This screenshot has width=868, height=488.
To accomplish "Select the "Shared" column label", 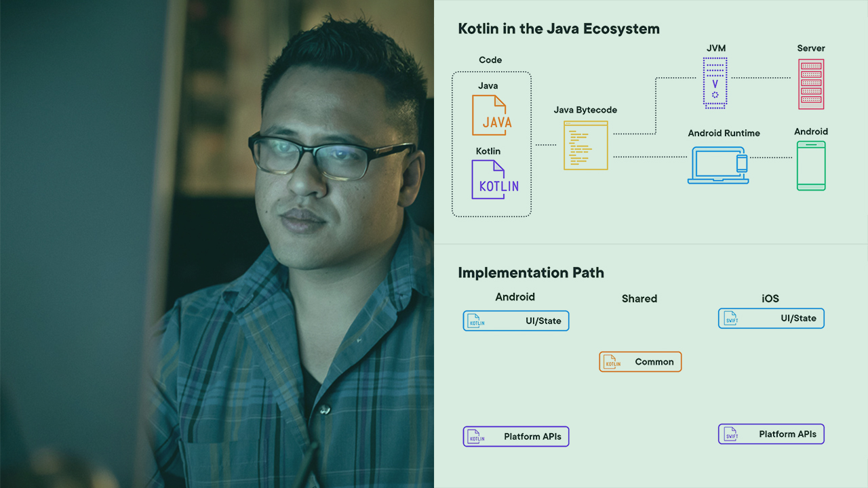I will pyautogui.click(x=639, y=298).
